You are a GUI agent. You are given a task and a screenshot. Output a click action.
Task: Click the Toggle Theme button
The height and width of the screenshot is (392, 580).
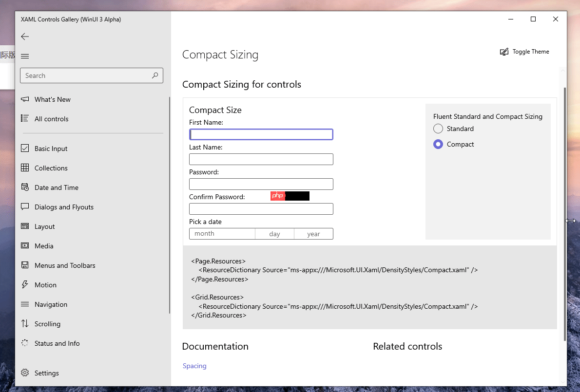(x=524, y=51)
